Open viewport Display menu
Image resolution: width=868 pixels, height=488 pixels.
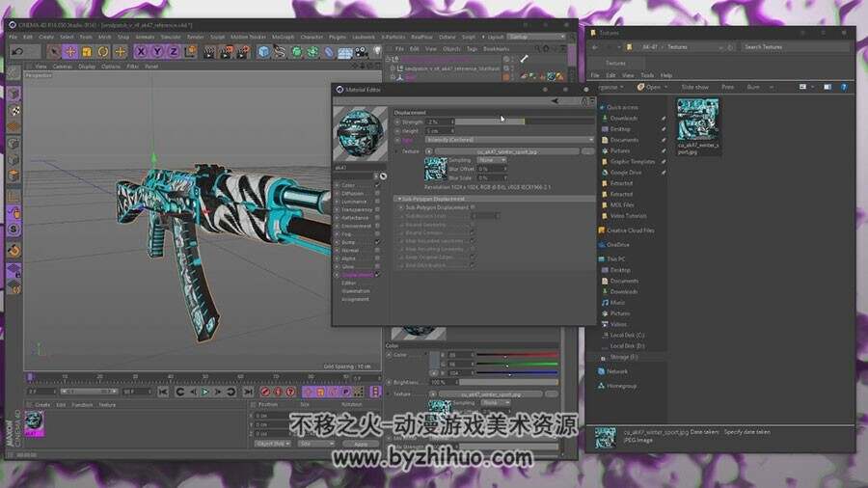coord(87,67)
